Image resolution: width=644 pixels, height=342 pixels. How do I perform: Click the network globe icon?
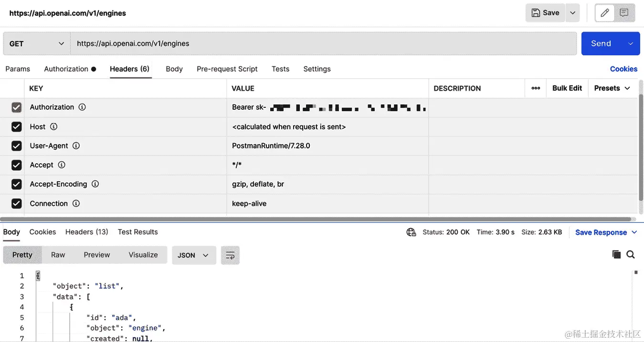click(x=411, y=232)
